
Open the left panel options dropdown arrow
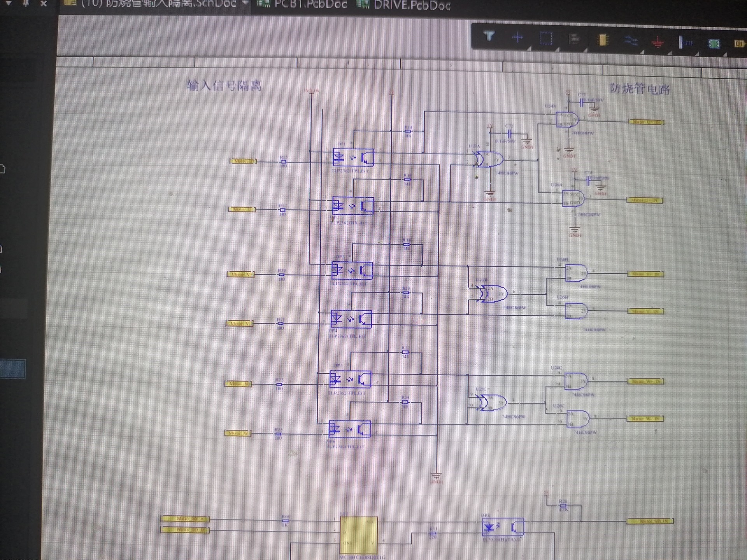[9, 3]
